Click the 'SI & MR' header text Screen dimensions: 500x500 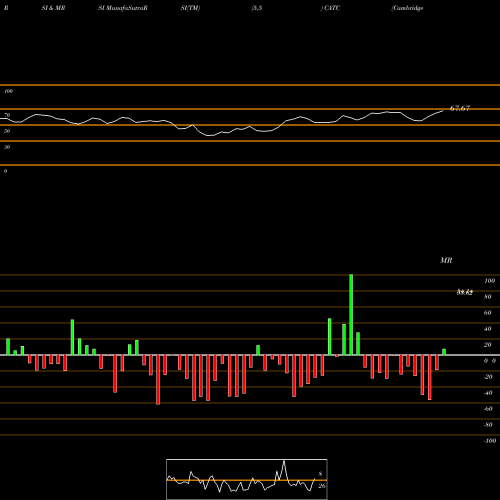tap(53, 8)
